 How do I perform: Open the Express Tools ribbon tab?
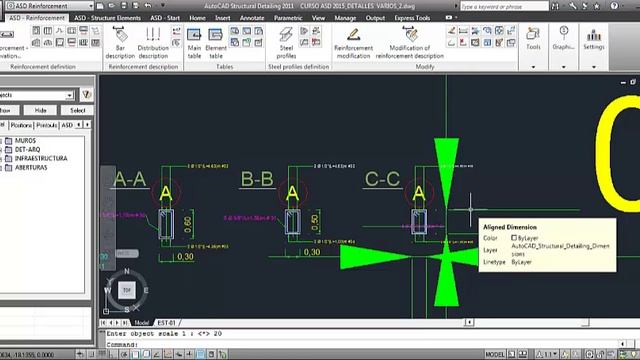pyautogui.click(x=412, y=18)
